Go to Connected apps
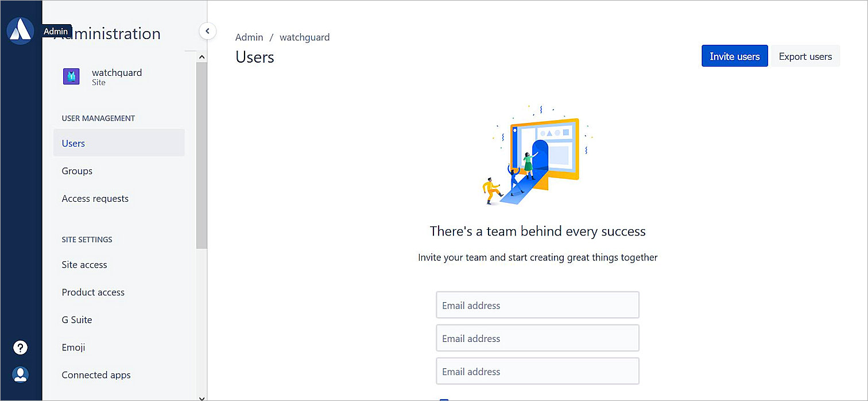The height and width of the screenshot is (401, 868). pos(96,375)
